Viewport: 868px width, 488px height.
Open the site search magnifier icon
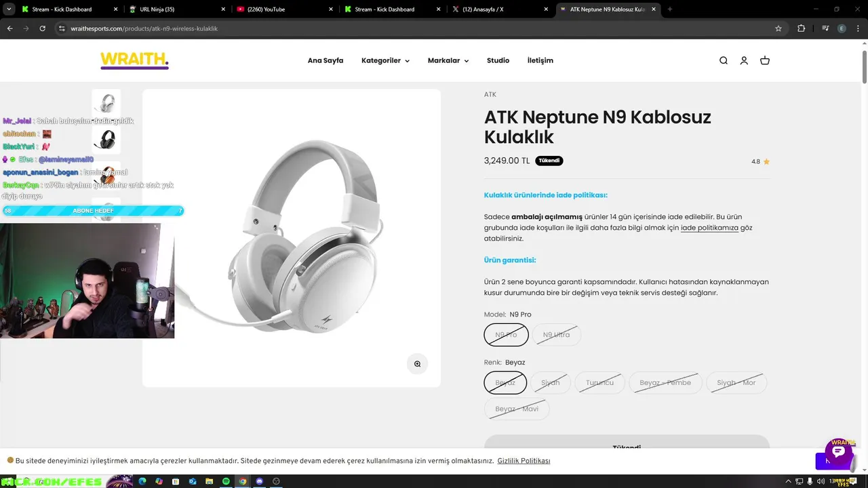[x=724, y=60]
